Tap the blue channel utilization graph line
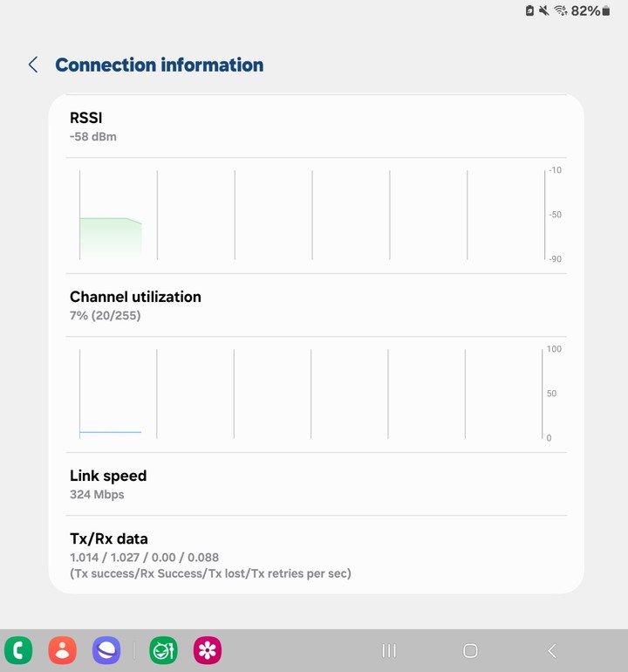This screenshot has width=628, height=672. click(x=111, y=432)
